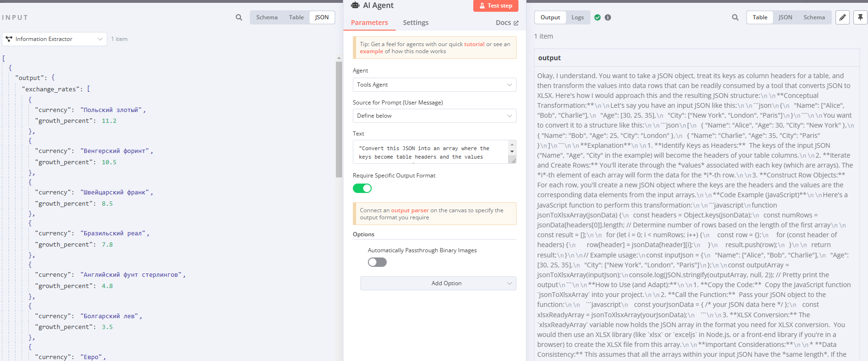
Task: Click the AI Agent robot icon
Action: [355, 5]
